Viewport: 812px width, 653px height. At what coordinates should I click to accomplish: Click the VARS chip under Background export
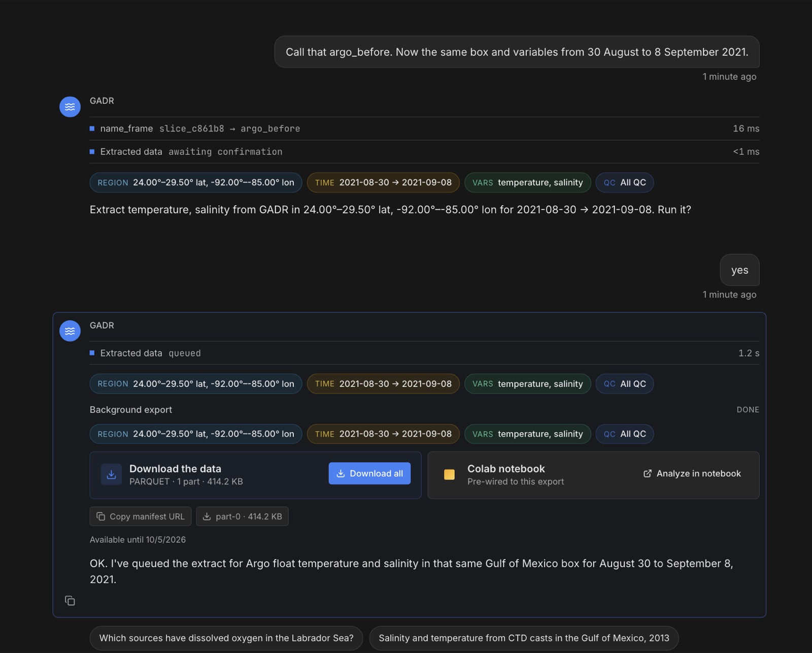(x=528, y=434)
